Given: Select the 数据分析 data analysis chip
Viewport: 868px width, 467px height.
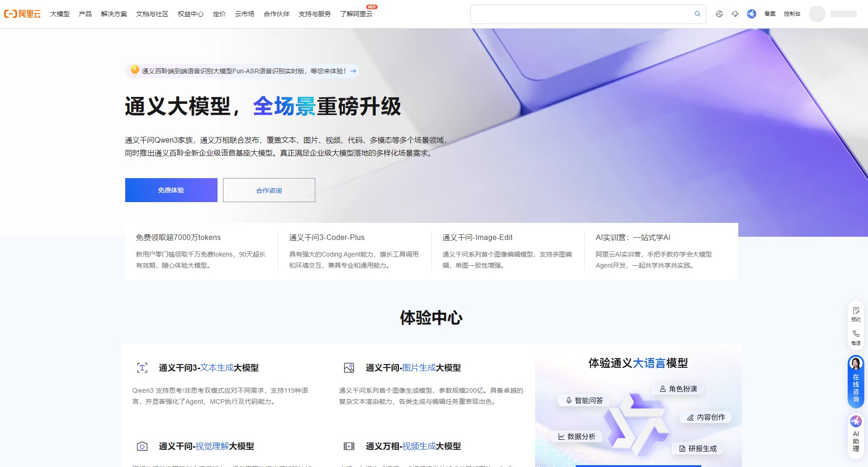Looking at the screenshot, I should tap(577, 437).
